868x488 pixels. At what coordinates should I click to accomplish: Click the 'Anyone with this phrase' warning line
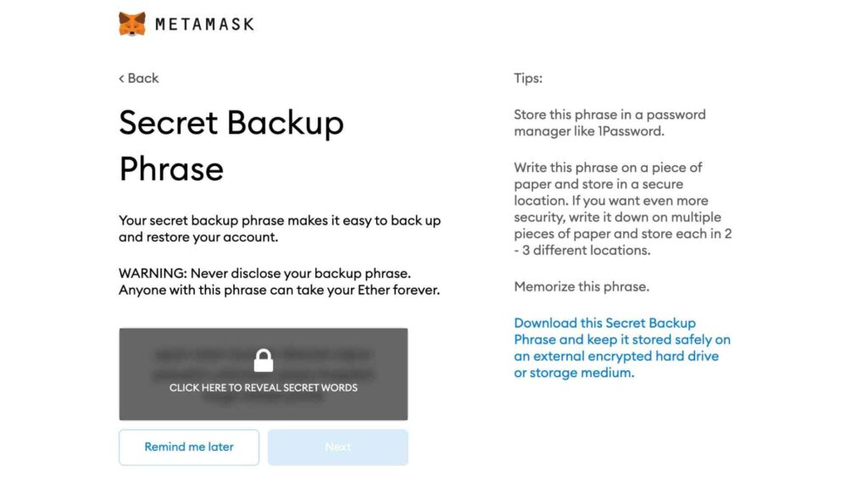coord(280,290)
